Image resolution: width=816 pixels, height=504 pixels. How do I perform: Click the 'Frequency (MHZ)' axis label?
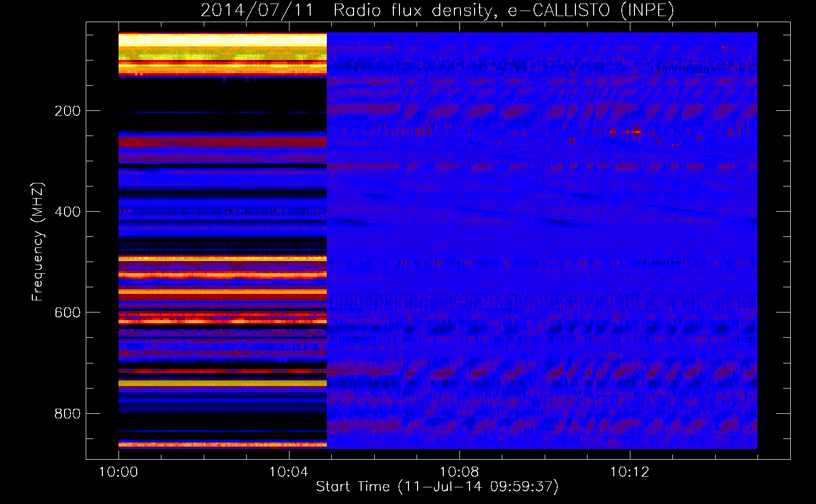[38, 242]
